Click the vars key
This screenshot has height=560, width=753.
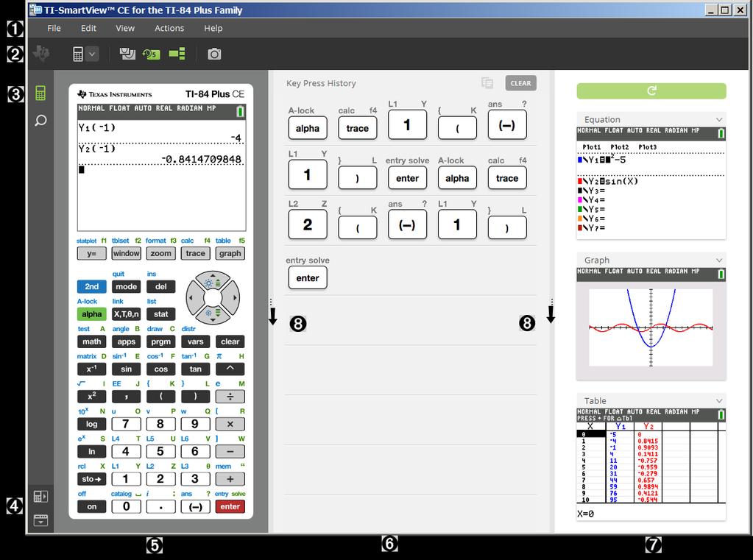[196, 341]
